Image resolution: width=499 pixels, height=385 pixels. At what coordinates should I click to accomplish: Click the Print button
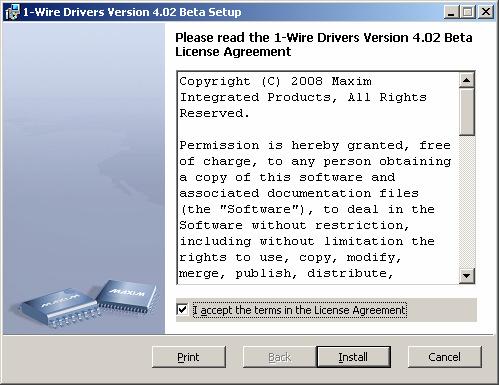pos(189,357)
